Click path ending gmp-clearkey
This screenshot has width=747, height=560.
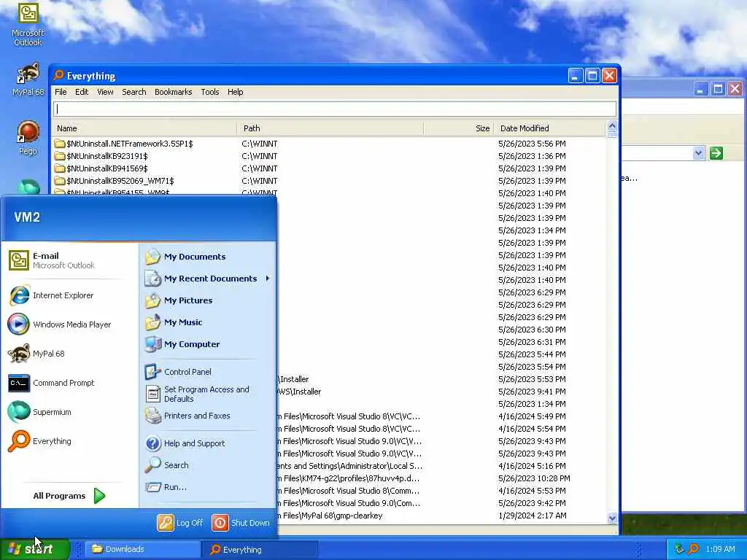[x=332, y=516]
